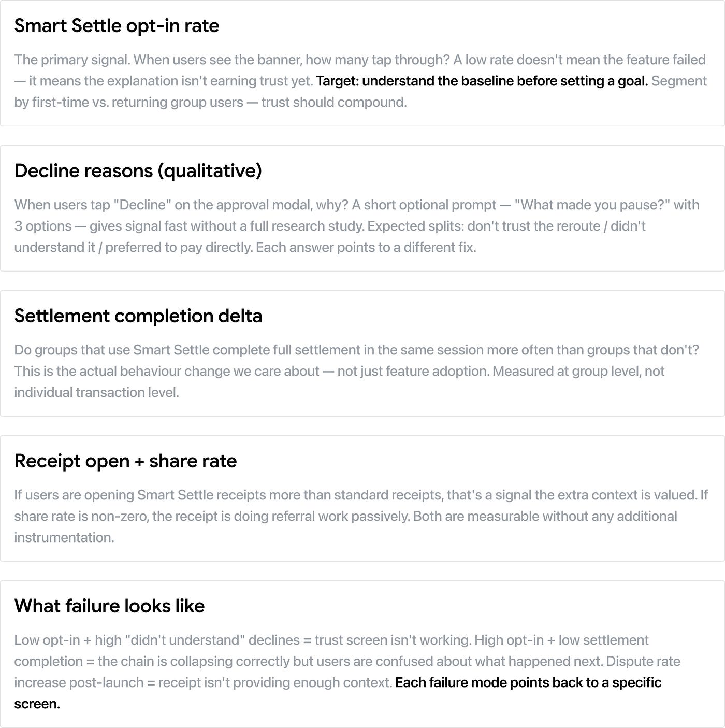Click the Receipt open share rate paragraph
This screenshot has width=725, height=728.
(361, 516)
